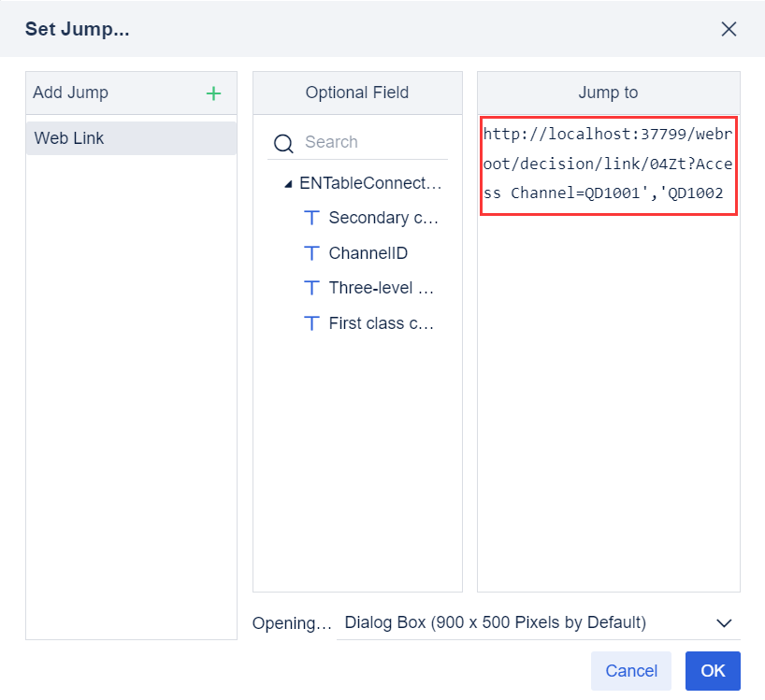Image resolution: width=765 pixels, height=700 pixels.
Task: Click the Cancel button
Action: tap(630, 670)
